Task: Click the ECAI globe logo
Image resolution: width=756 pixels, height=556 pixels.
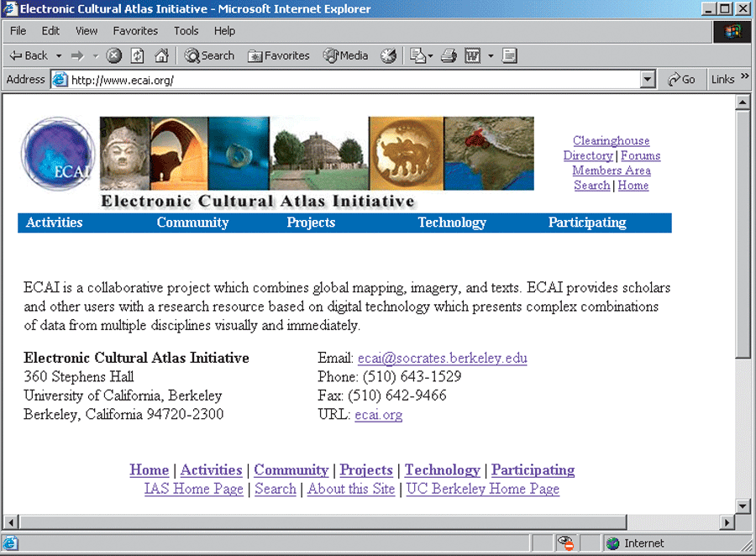Action: click(58, 154)
